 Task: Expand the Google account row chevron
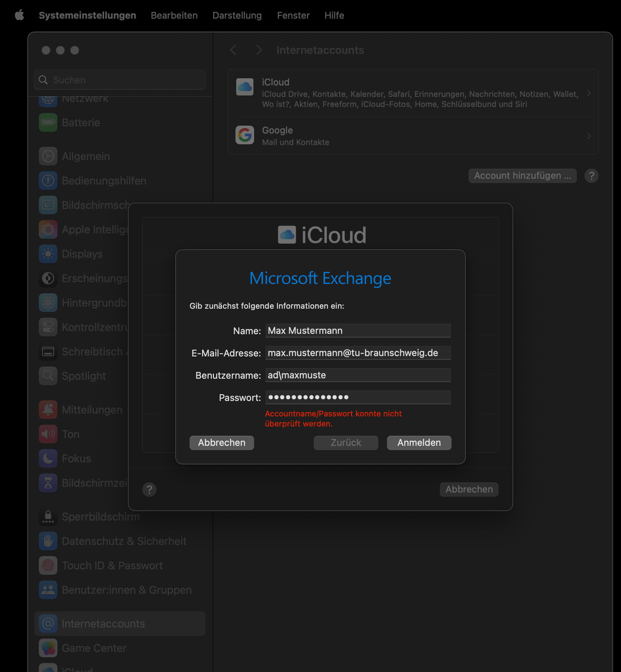tap(589, 136)
